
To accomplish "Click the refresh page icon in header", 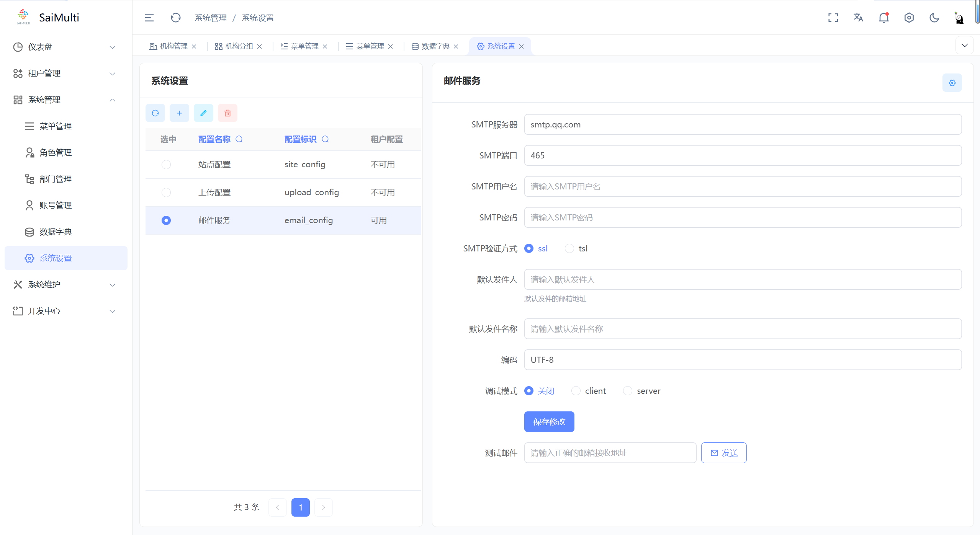I will (176, 18).
